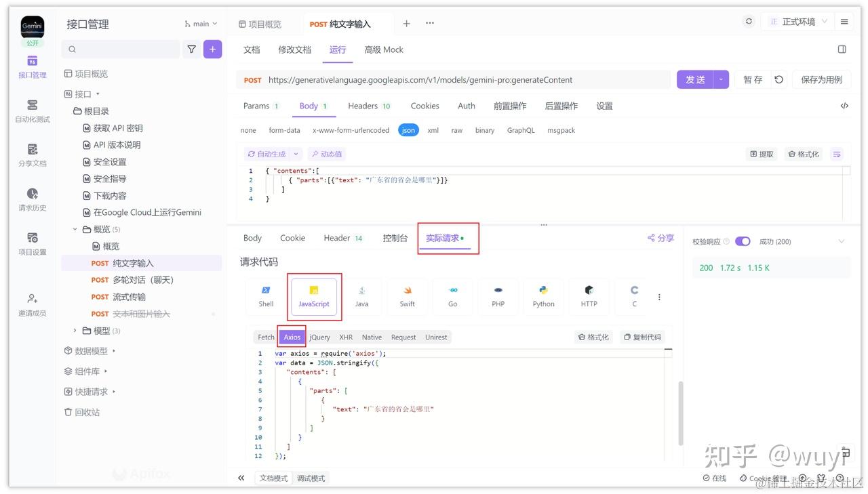The width and height of the screenshot is (868, 494).
Task: Select the Shell code generation icon
Action: 265,296
